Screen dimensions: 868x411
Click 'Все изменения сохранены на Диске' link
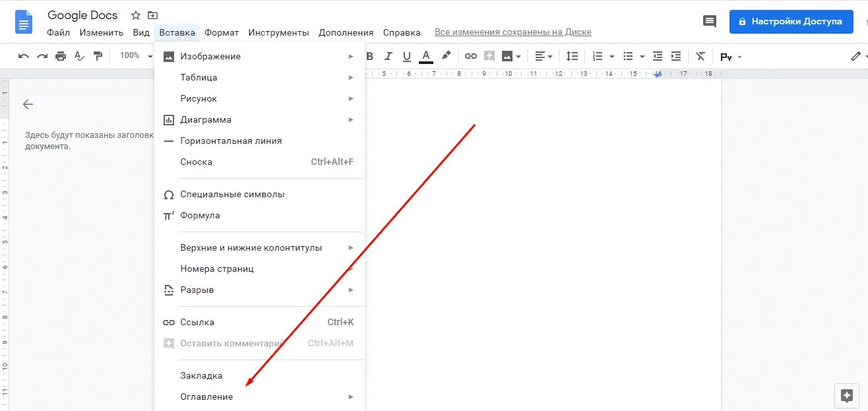513,32
